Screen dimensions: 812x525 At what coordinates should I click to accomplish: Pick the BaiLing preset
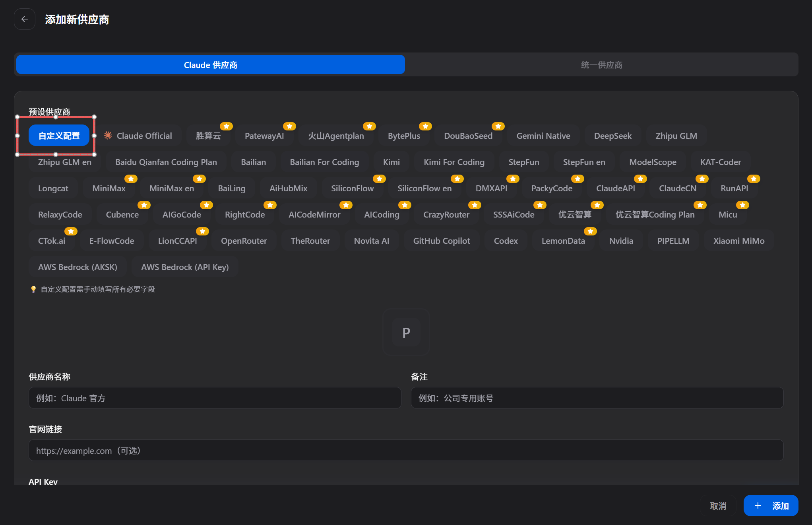pyautogui.click(x=232, y=188)
